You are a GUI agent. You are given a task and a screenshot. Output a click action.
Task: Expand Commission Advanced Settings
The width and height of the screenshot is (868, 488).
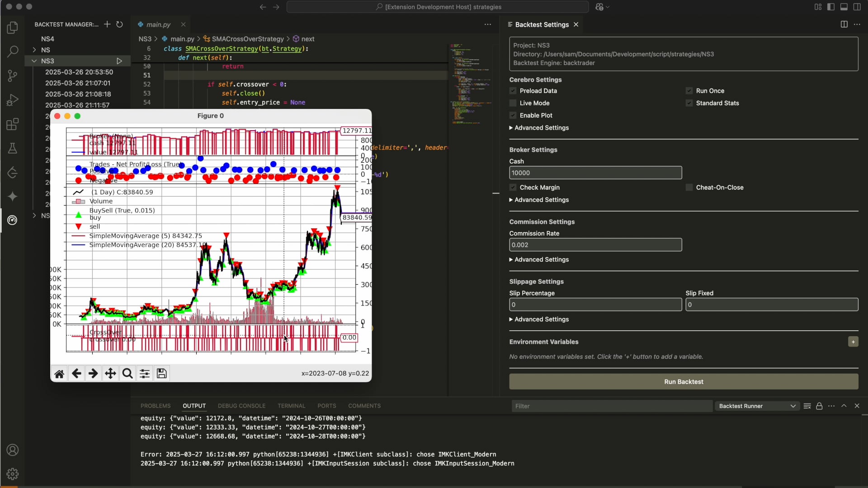tap(539, 259)
